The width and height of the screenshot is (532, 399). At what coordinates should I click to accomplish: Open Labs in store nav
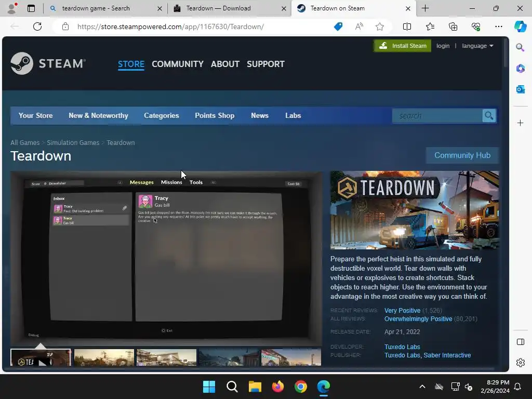(x=293, y=116)
